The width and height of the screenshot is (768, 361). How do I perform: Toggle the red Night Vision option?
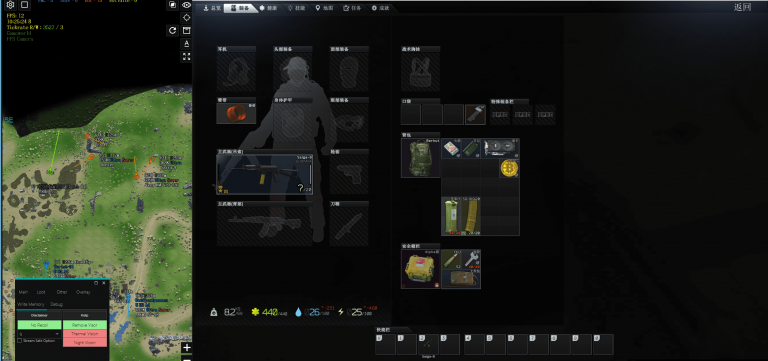tap(85, 343)
